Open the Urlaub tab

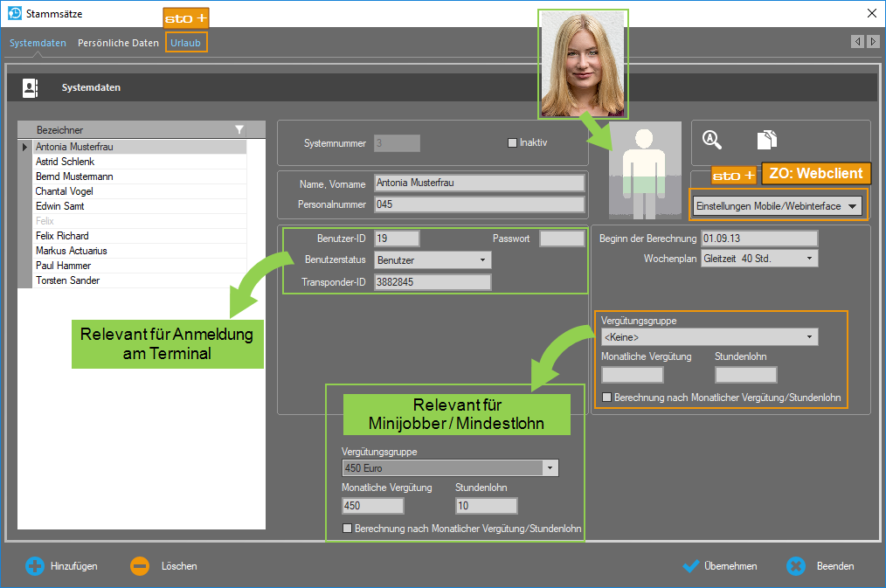pos(185,43)
